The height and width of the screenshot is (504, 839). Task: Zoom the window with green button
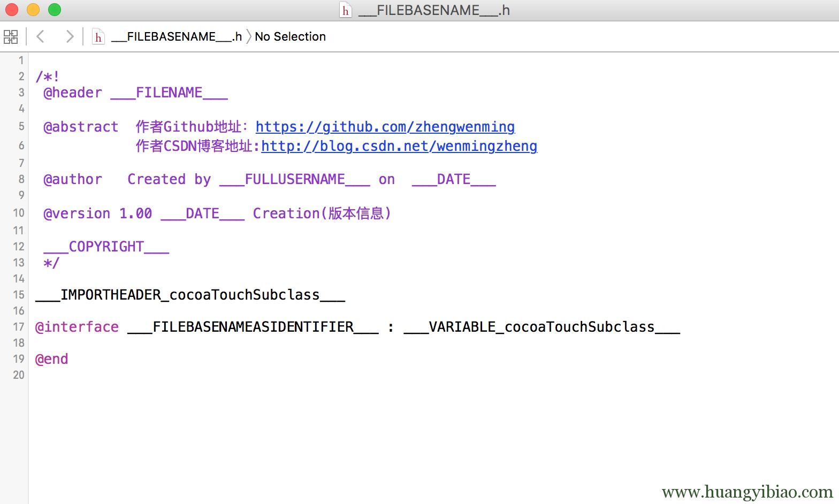(x=55, y=10)
